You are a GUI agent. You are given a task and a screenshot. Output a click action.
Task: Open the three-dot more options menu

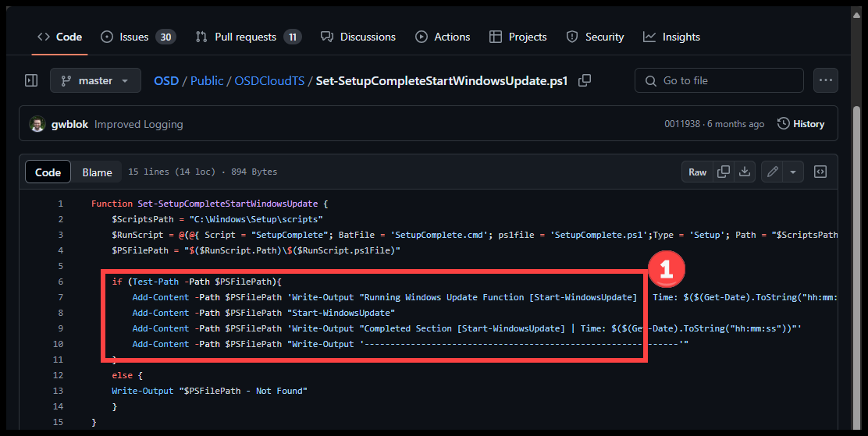825,80
